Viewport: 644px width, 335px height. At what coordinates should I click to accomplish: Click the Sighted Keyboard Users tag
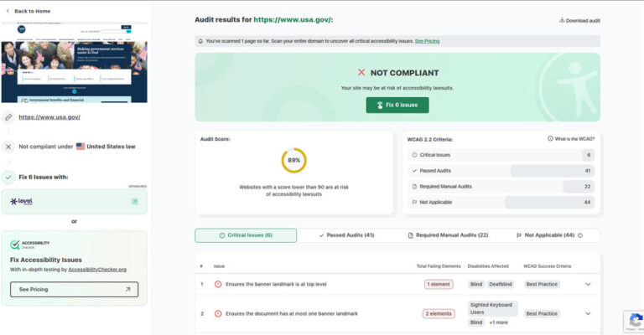click(x=493, y=308)
